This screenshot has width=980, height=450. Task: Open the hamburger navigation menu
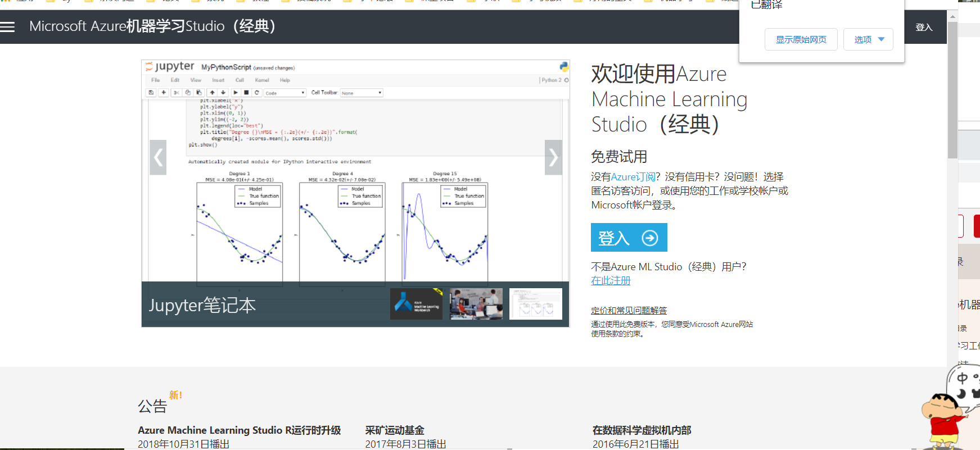click(7, 26)
